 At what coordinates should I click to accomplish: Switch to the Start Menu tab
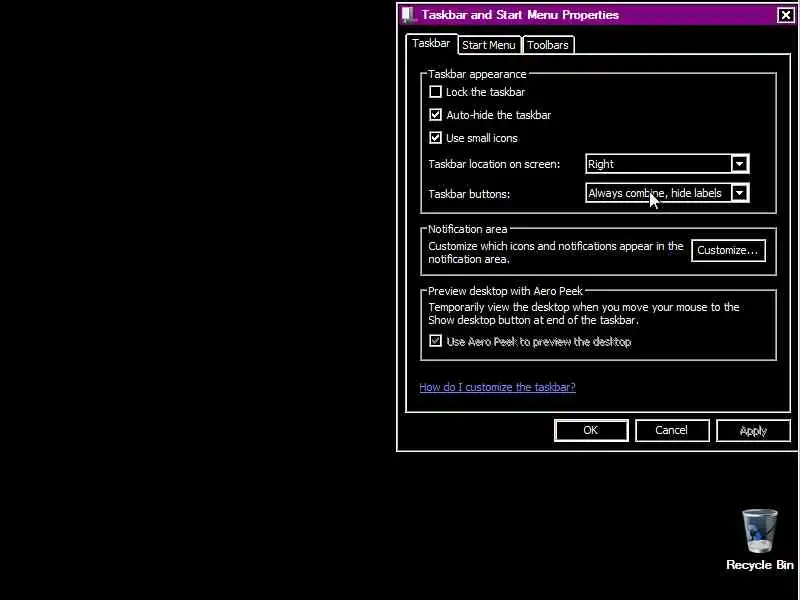point(489,45)
